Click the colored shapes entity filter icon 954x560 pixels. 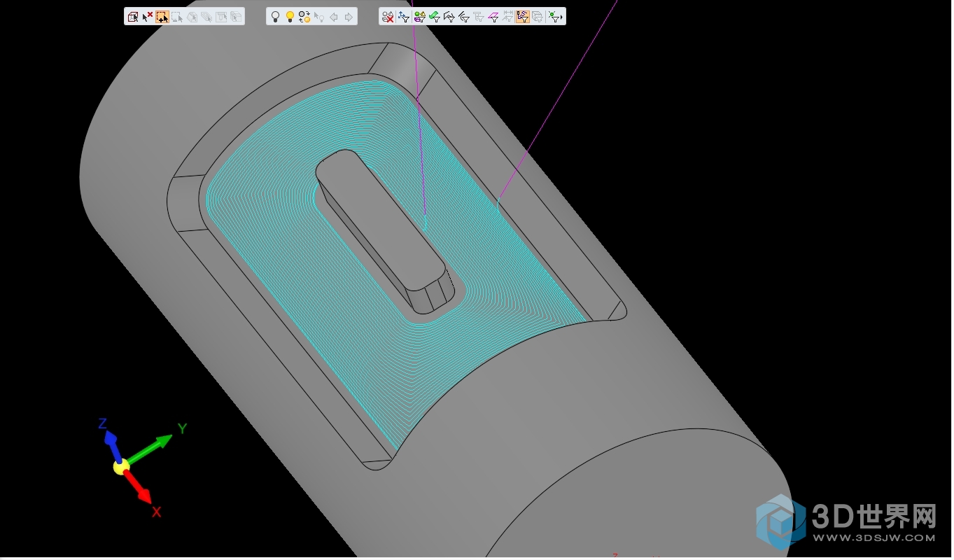pyautogui.click(x=420, y=17)
